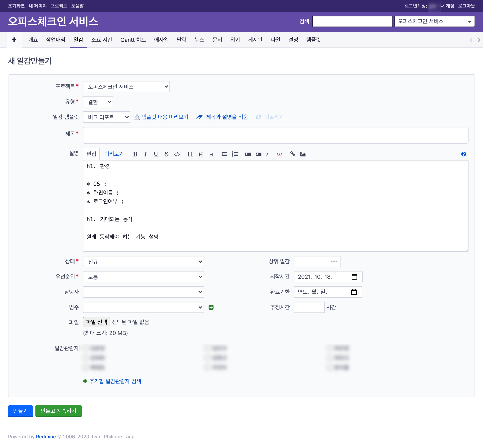Click the numbered list icon
Screen dimensions: 483x448
pyautogui.click(x=235, y=154)
